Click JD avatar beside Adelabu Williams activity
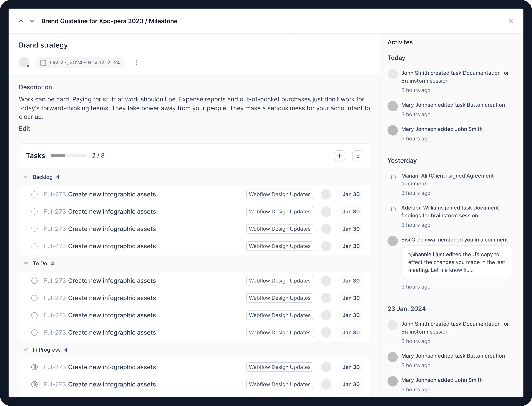532x406 pixels. (393, 209)
